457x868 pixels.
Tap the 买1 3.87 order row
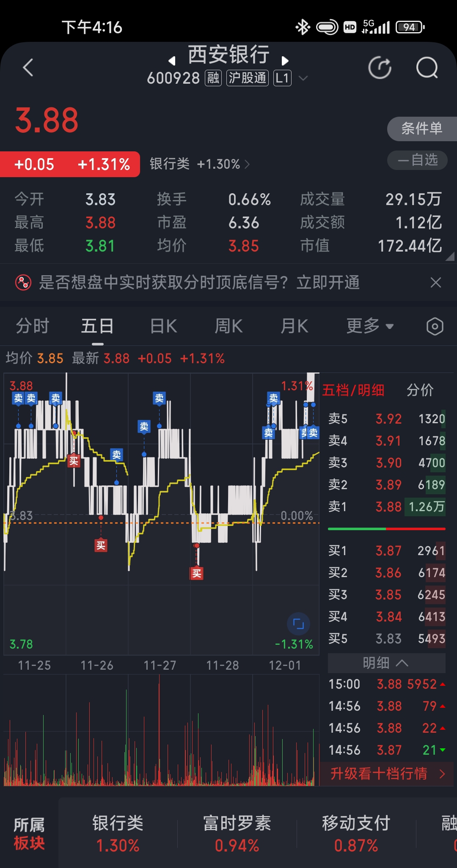tap(386, 551)
